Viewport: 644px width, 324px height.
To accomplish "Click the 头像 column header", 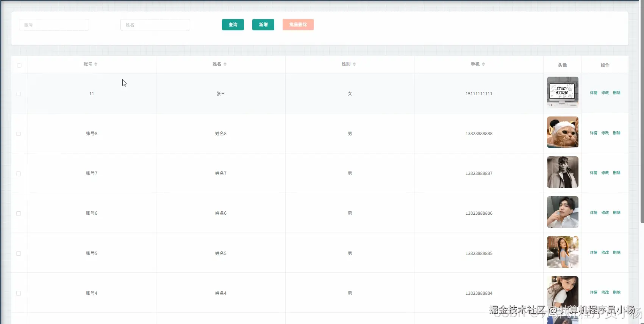I will 563,65.
